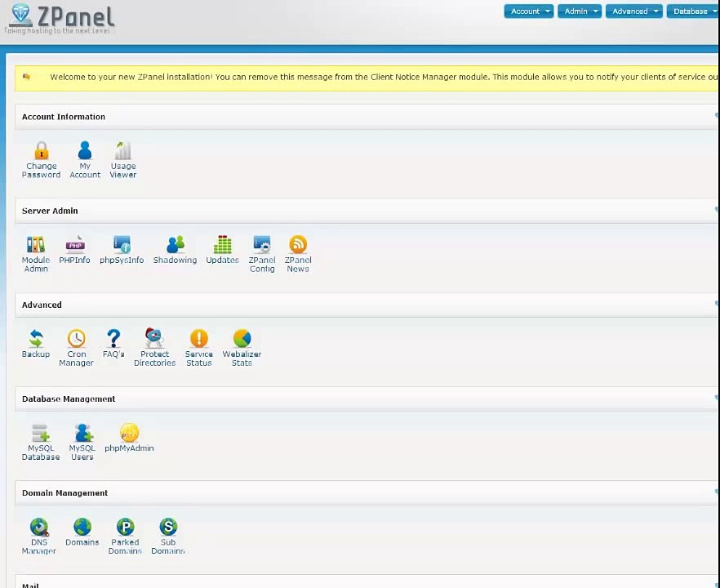Open Parked Domains module
The height and width of the screenshot is (588, 720).
tap(125, 537)
